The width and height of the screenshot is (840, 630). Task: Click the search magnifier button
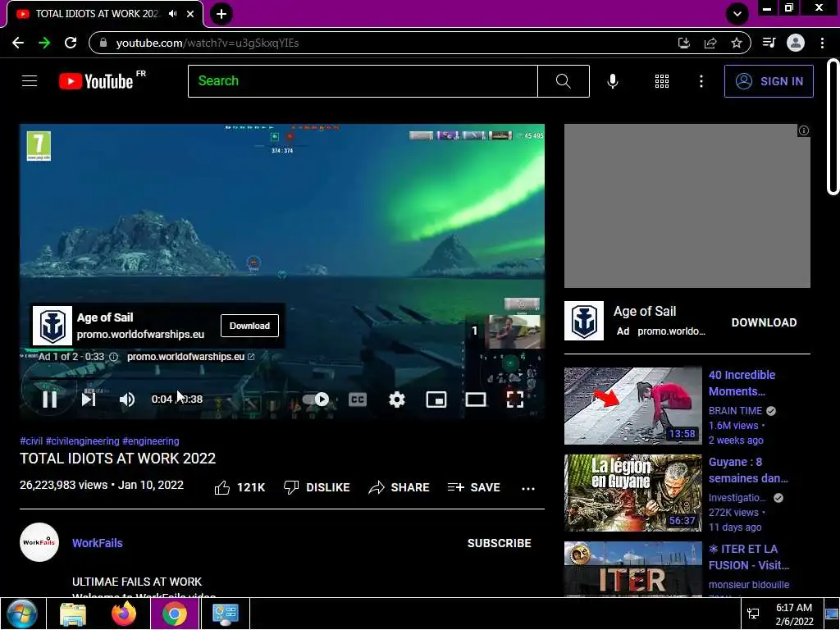[x=563, y=81]
